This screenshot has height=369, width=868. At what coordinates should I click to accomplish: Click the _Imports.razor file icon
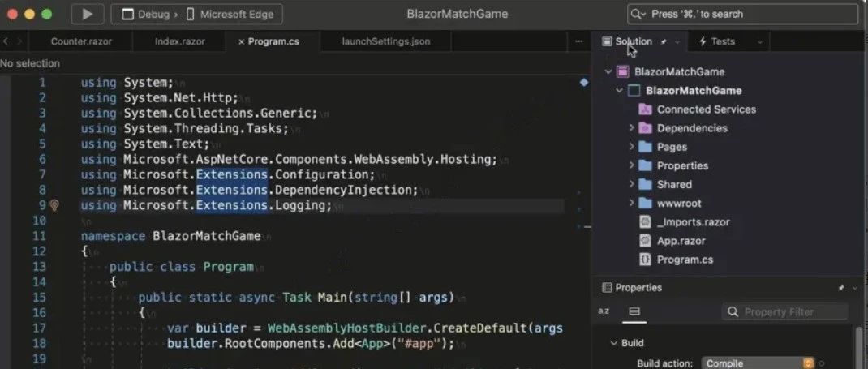(645, 222)
